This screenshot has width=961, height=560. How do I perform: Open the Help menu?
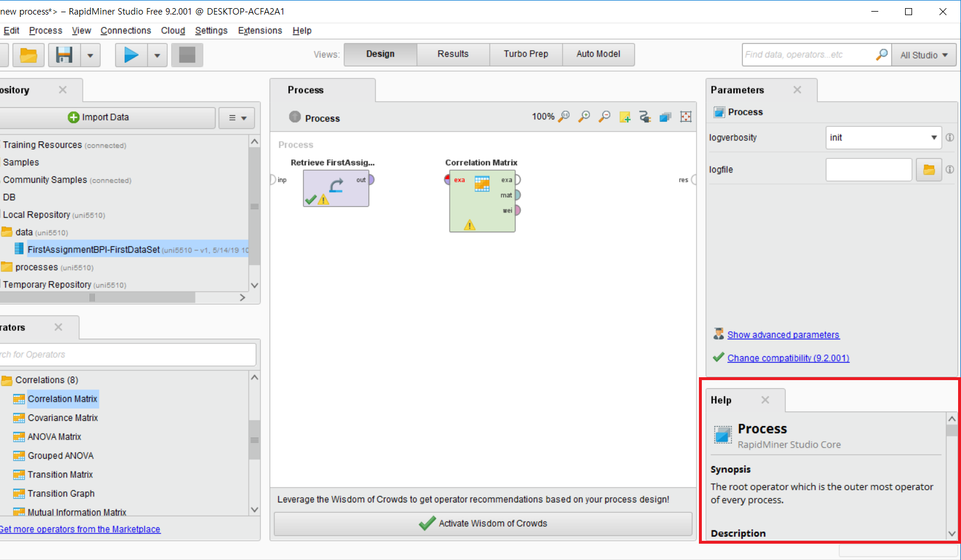click(302, 30)
